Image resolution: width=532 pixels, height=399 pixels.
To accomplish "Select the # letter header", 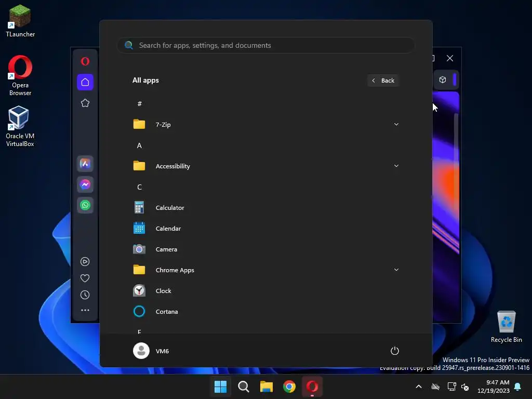I will click(x=139, y=104).
